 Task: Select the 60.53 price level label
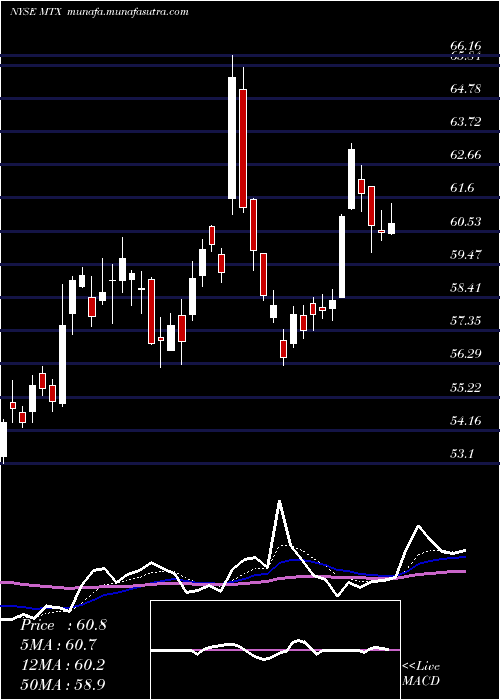(466, 222)
